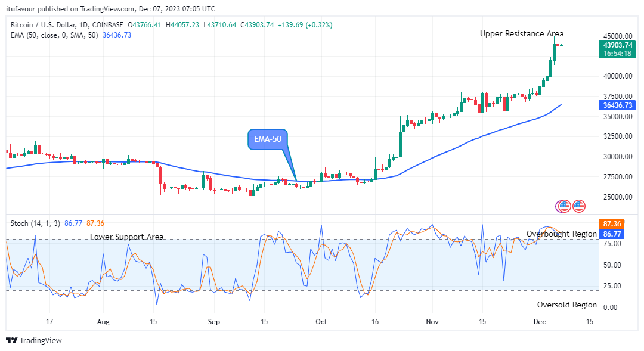Select the Stoch (14, 1, 3) indicator legend

pyautogui.click(x=35, y=223)
